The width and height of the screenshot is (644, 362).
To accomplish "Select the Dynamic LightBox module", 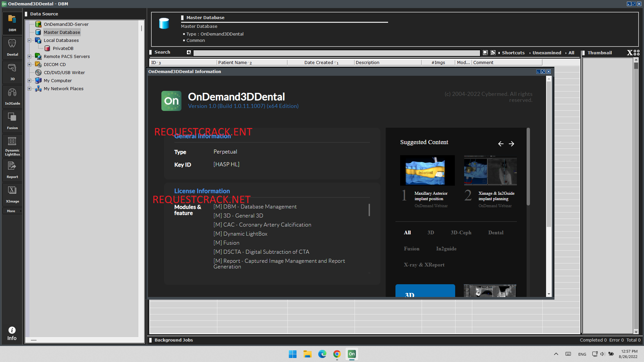I will (x=12, y=145).
